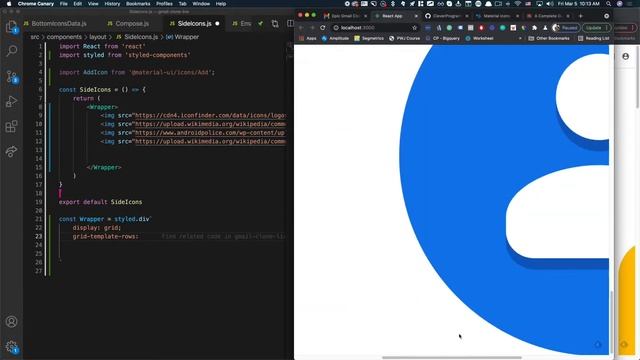Expand the bookmarks overflow chevron

(520, 38)
